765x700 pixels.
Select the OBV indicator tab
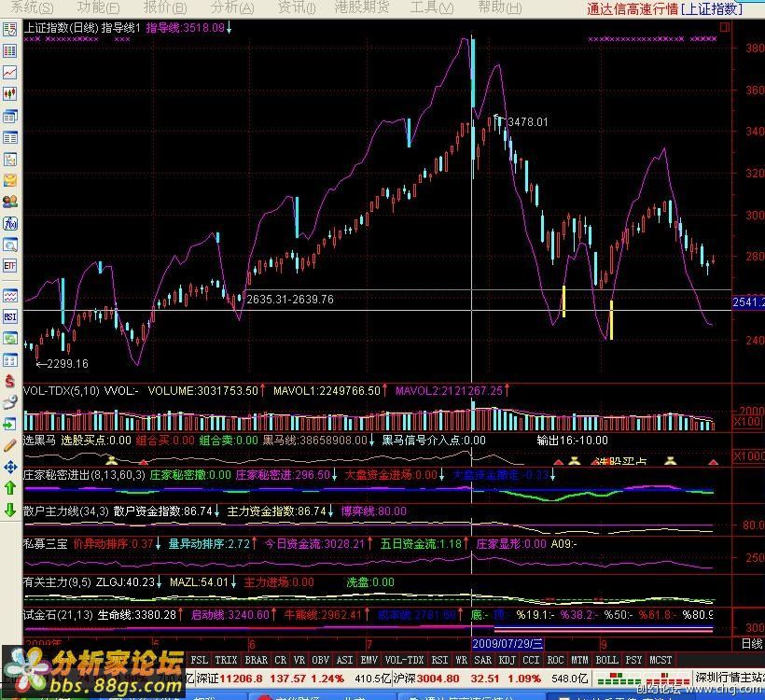click(x=321, y=660)
